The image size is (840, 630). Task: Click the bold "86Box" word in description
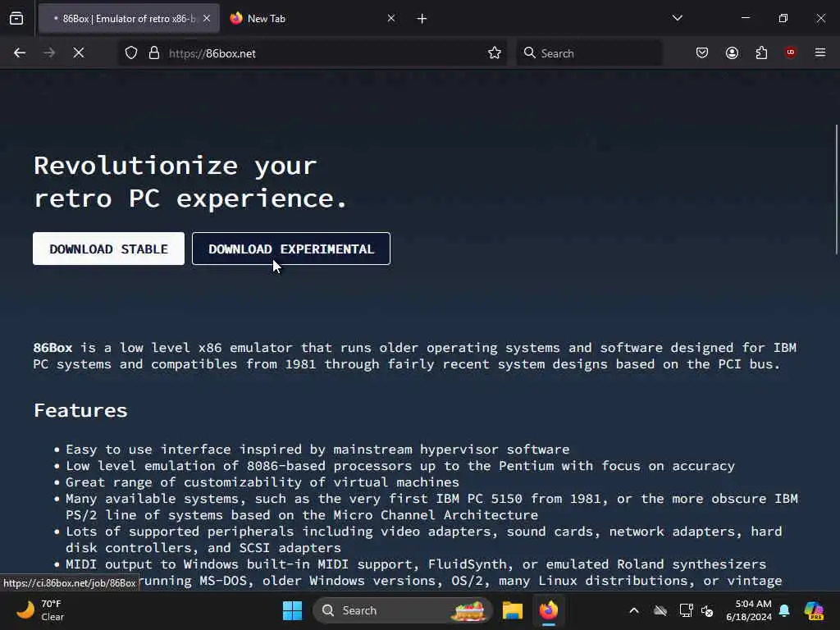click(x=52, y=348)
